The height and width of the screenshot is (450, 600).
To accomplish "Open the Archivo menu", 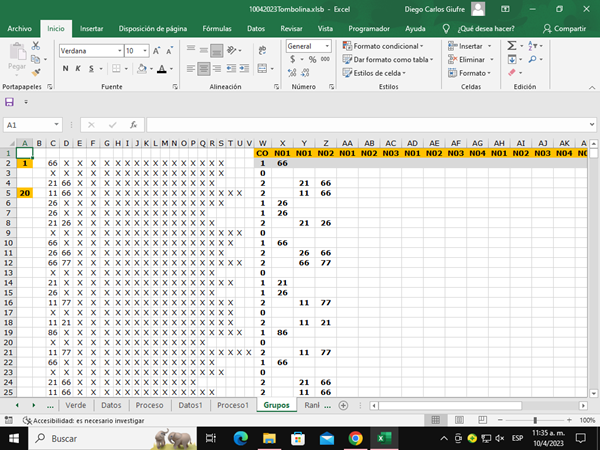I will (x=20, y=29).
